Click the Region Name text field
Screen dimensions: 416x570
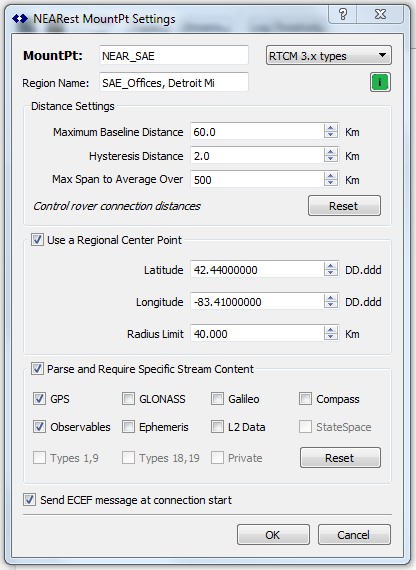coord(174,83)
